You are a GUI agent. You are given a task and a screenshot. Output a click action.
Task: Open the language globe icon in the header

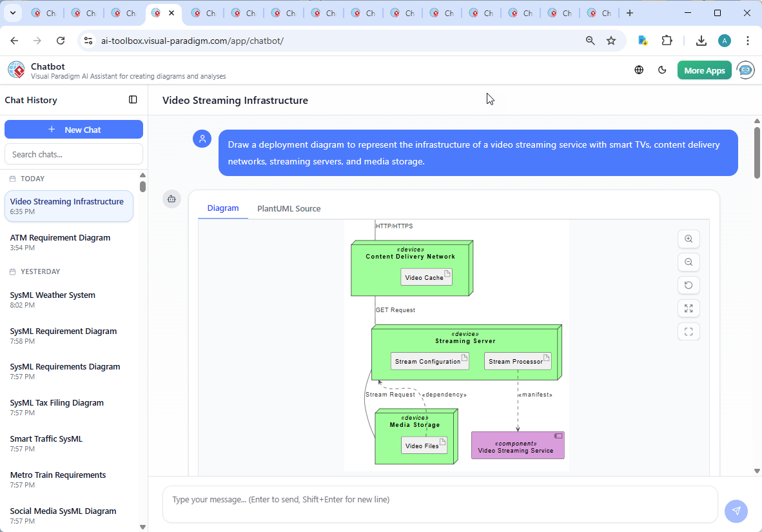pyautogui.click(x=639, y=70)
